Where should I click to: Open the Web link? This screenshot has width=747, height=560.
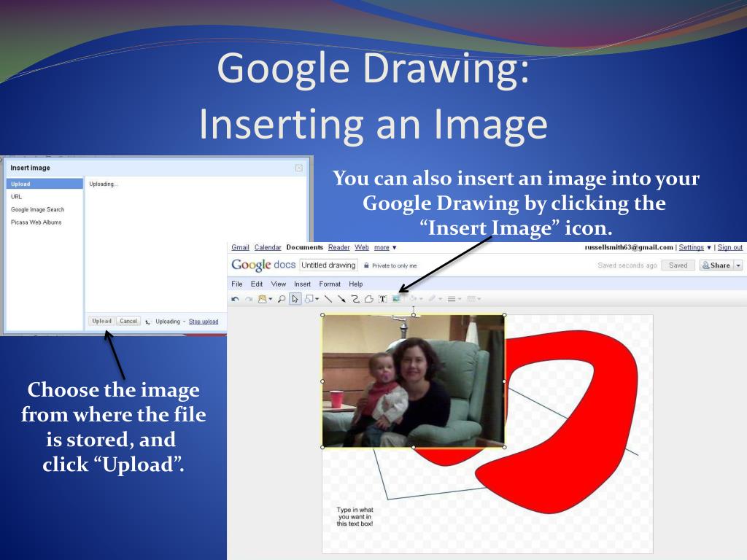[362, 248]
